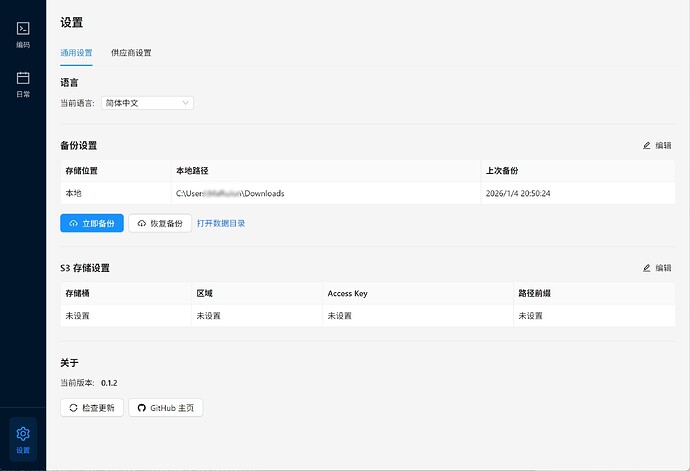This screenshot has height=471, width=690.
Task: Click 恢复备份 button
Action: coord(160,223)
